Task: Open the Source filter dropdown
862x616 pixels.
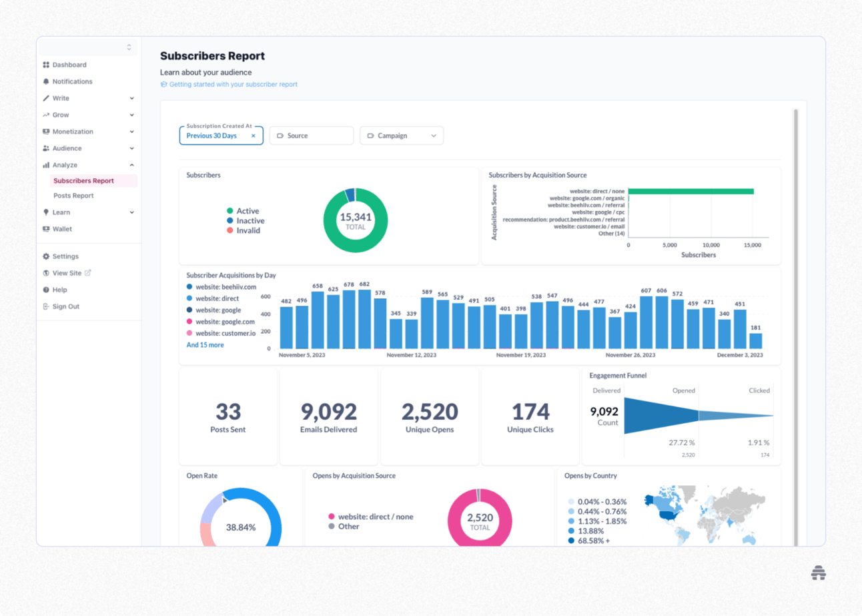Action: [311, 135]
